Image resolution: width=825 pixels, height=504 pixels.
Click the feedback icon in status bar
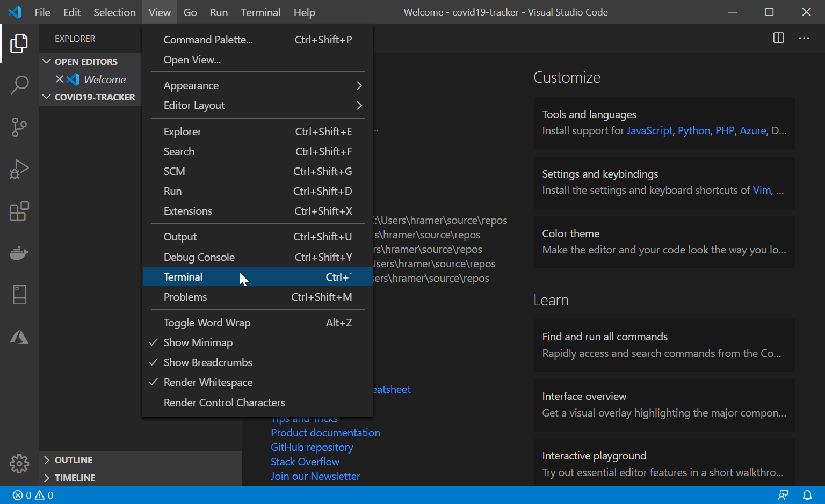coord(783,495)
